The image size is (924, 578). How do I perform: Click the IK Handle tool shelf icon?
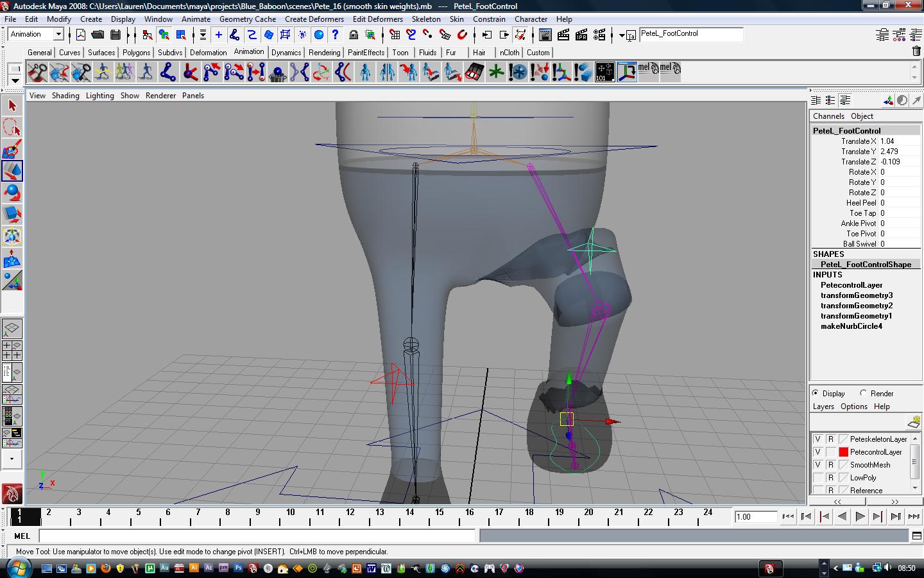pos(190,72)
